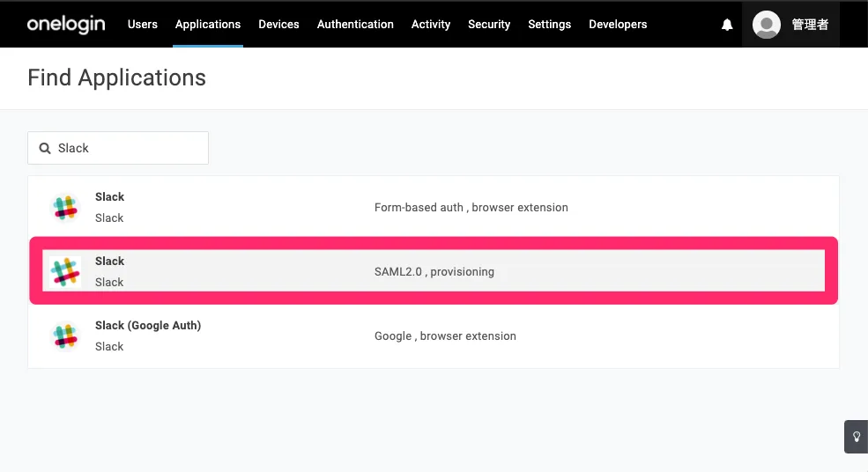The height and width of the screenshot is (472, 868).
Task: Focus the Slack search input field
Action: [x=128, y=148]
